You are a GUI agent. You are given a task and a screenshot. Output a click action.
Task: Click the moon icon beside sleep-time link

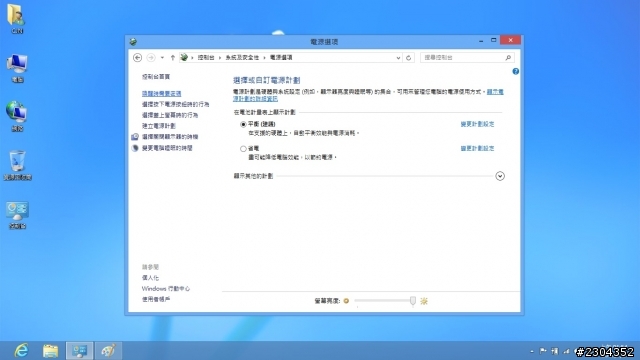pos(135,148)
